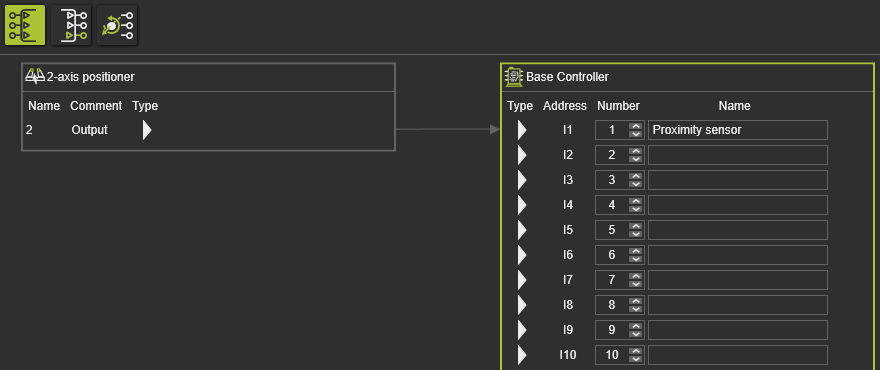Image resolution: width=880 pixels, height=370 pixels.
Task: Click the number value 10 in I10 row
Action: coord(612,355)
